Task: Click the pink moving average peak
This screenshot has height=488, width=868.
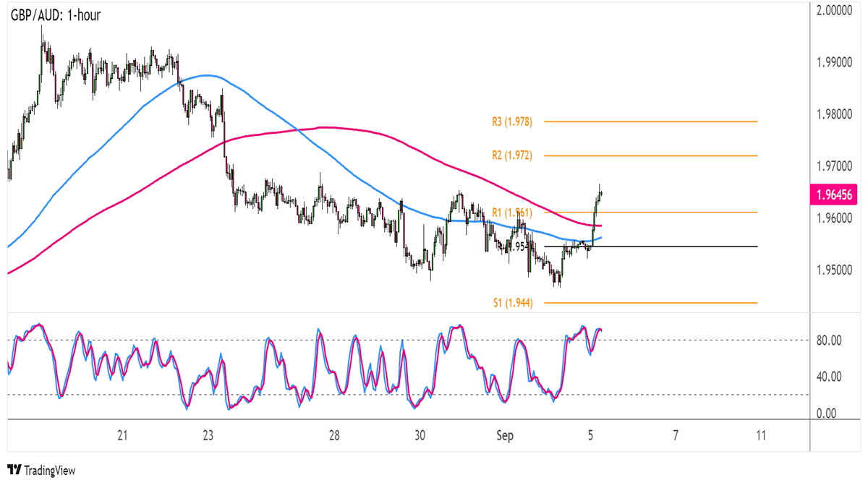Action: (322, 127)
